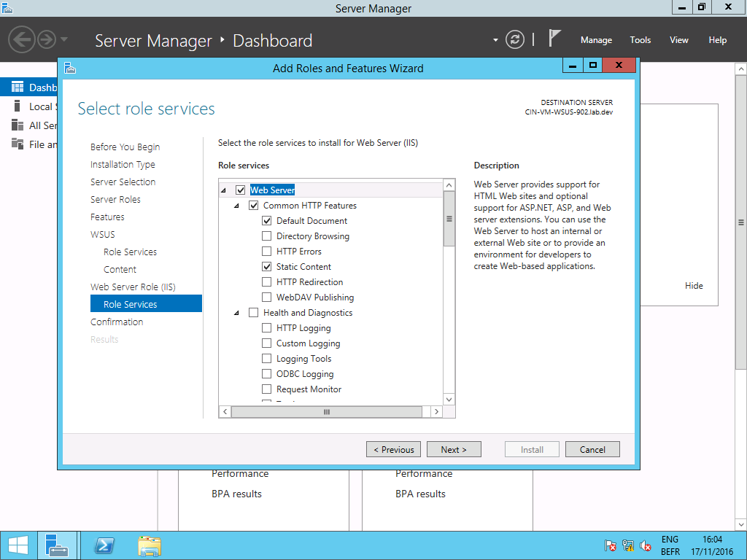Cancel the Add Roles and Features Wizard
The width and height of the screenshot is (747, 560).
[x=592, y=449]
